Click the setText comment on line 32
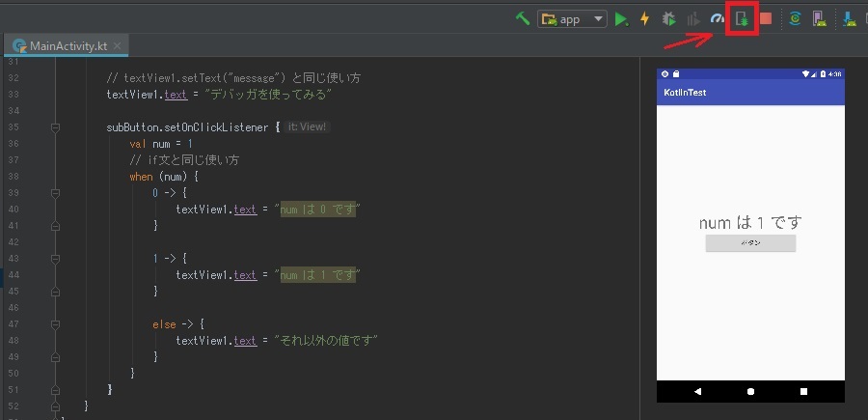This screenshot has height=420, width=868. [x=233, y=78]
